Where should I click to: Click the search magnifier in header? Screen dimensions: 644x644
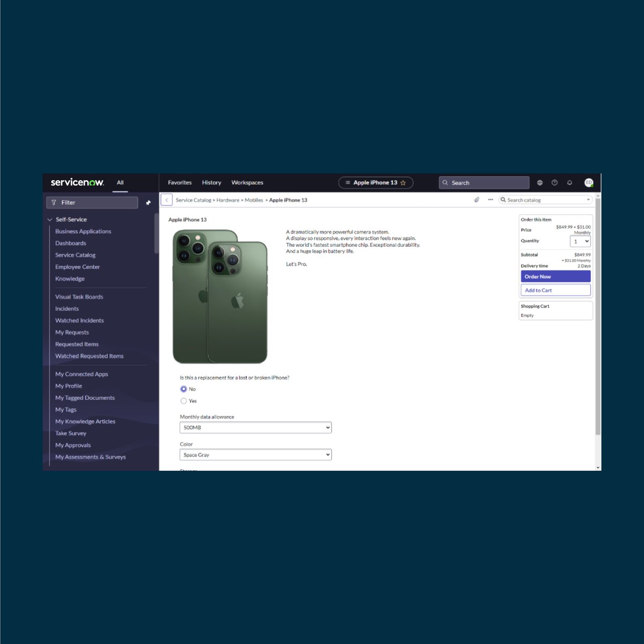tap(445, 182)
